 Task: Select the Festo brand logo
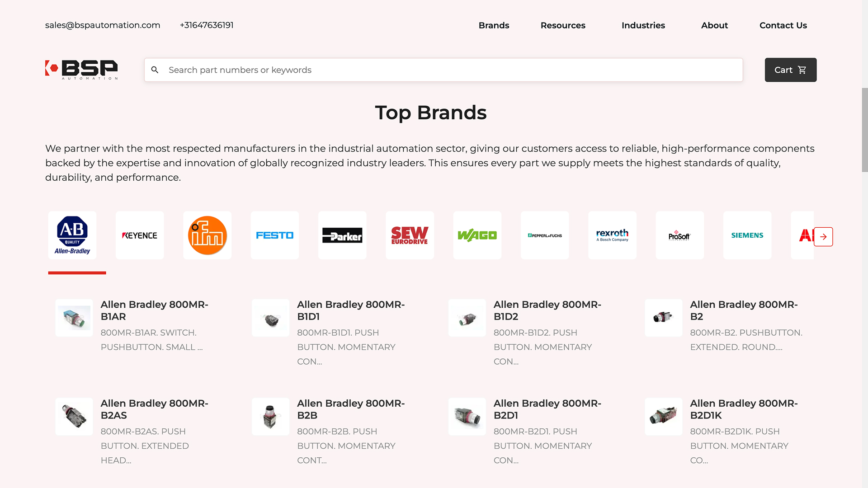tap(275, 235)
